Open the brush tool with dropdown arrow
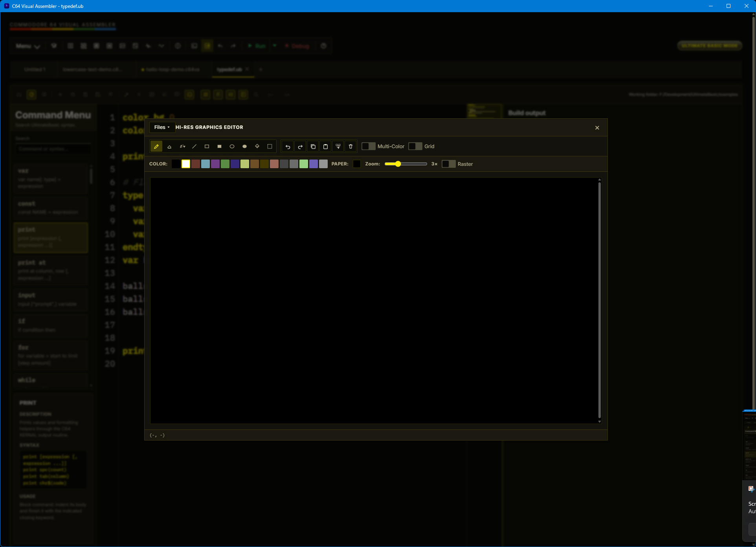Viewport: 756px width, 547px height. [182, 147]
